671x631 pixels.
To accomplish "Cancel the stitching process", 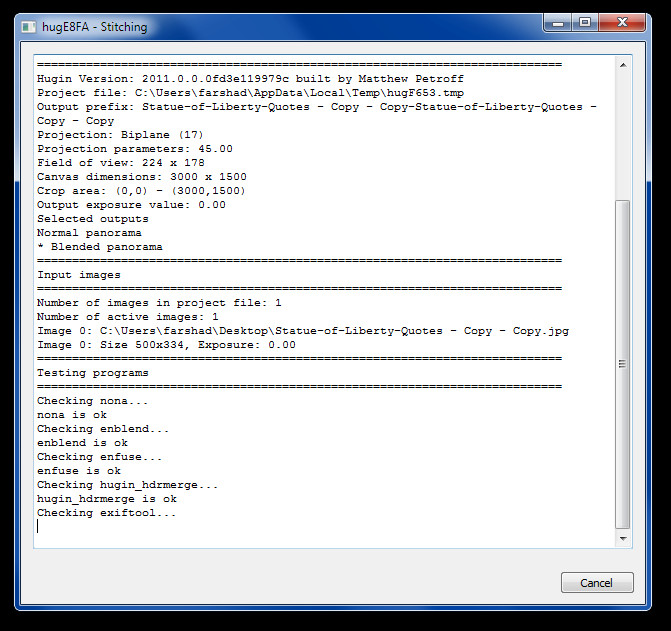I will pyautogui.click(x=597, y=582).
